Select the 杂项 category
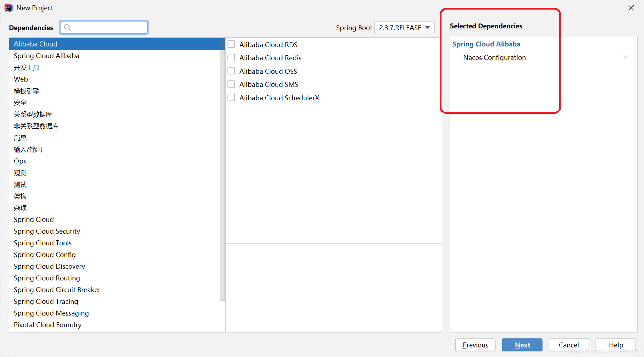This screenshot has width=644, height=357. point(115,208)
